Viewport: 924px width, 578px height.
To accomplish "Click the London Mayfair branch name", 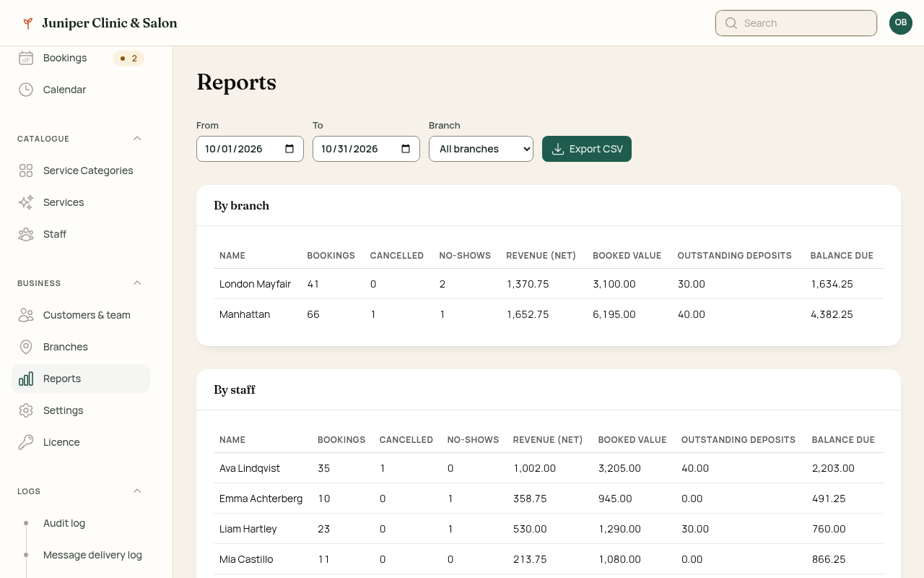I will (x=255, y=284).
